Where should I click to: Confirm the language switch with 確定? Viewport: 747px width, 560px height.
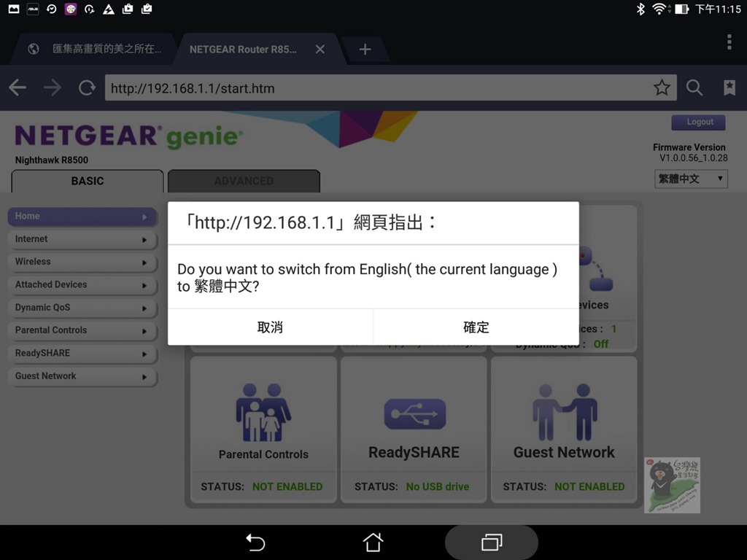(476, 327)
